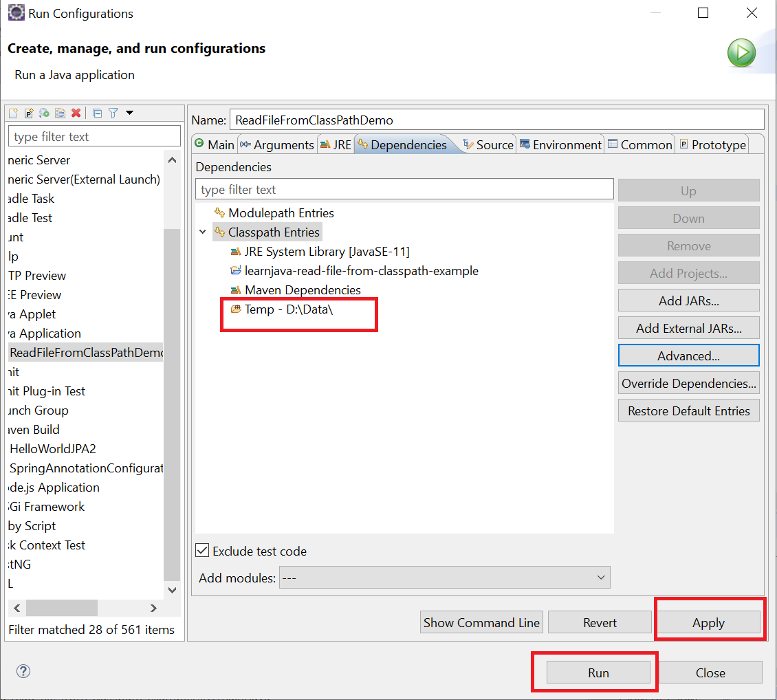Click the Name text field
Viewport: 777px width, 700px height.
(x=495, y=120)
